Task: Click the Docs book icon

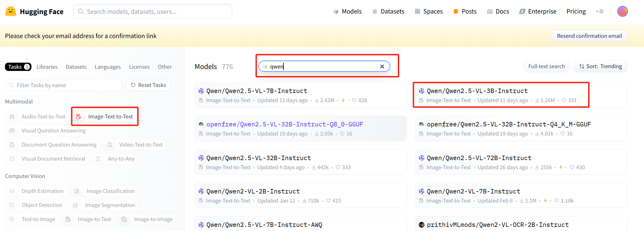Action: coord(490,11)
